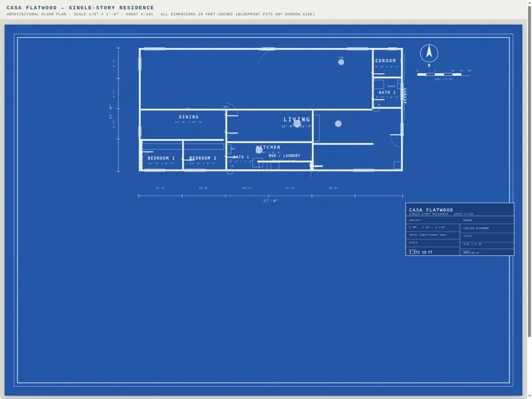Click the SHOWER label in Bath 2
Image resolution: width=532 pixels, height=399 pixels.
coord(391,86)
